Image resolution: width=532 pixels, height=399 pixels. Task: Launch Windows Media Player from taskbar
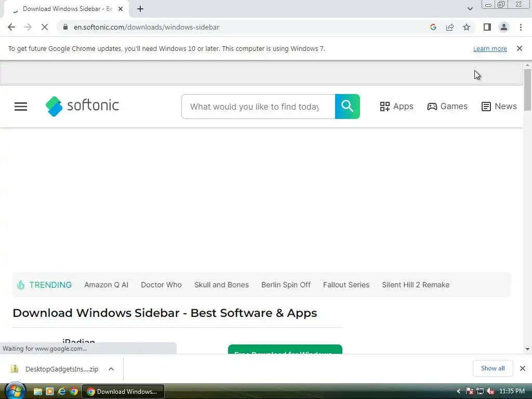click(50, 392)
